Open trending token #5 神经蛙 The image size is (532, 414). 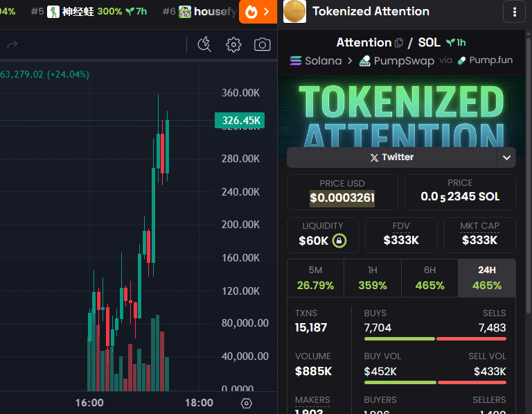click(x=89, y=12)
